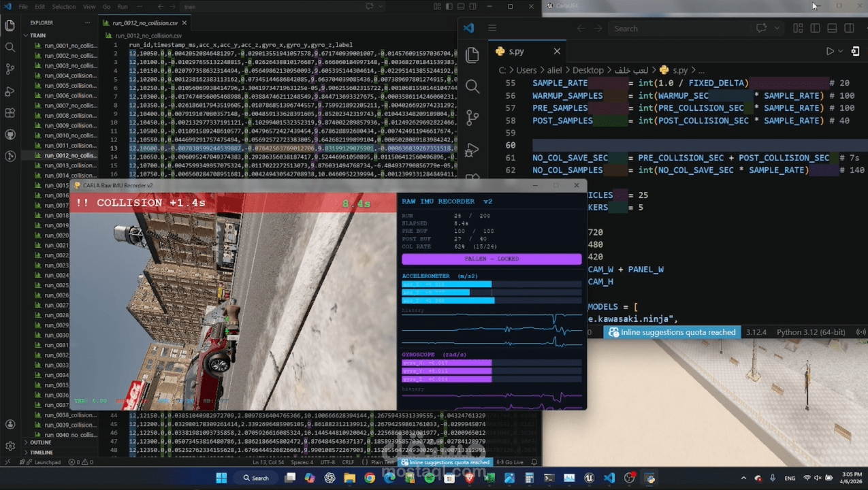Open Run menu
The image size is (868, 490).
coord(123,6)
